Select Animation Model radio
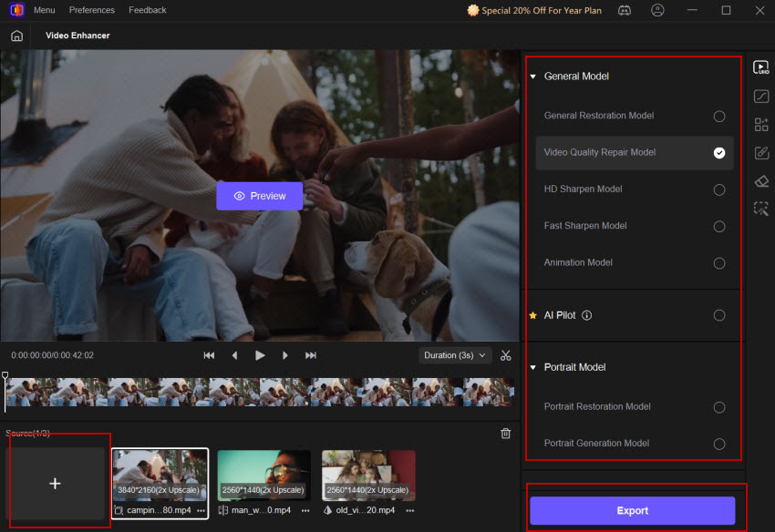775x532 pixels. coord(719,263)
